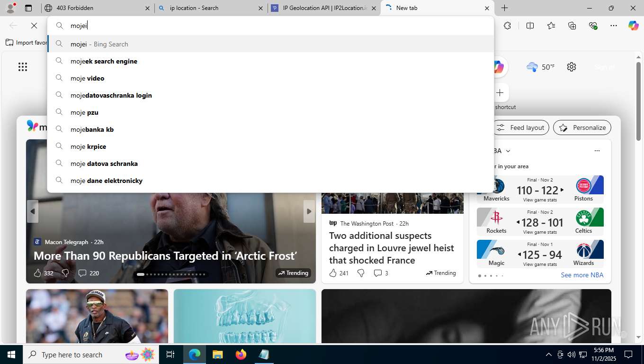Switch to ip location - Search tab
The height and width of the screenshot is (364, 644).
coord(211,8)
